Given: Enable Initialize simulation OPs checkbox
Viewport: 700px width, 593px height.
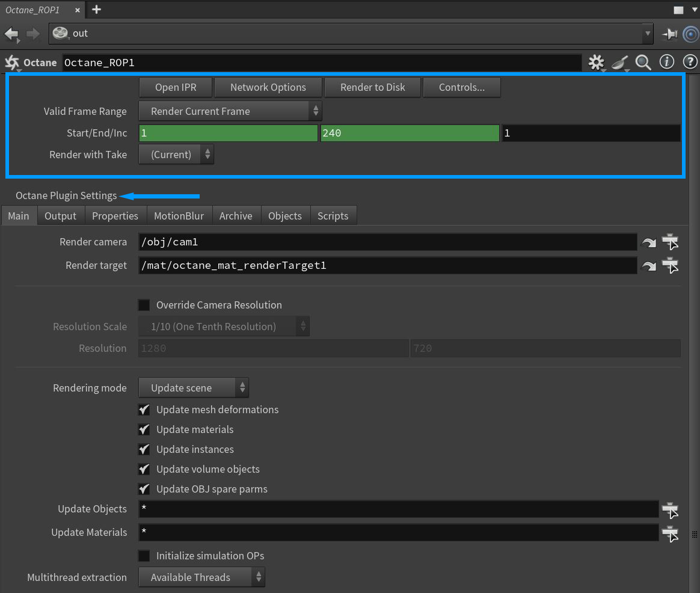Looking at the screenshot, I should [x=144, y=556].
